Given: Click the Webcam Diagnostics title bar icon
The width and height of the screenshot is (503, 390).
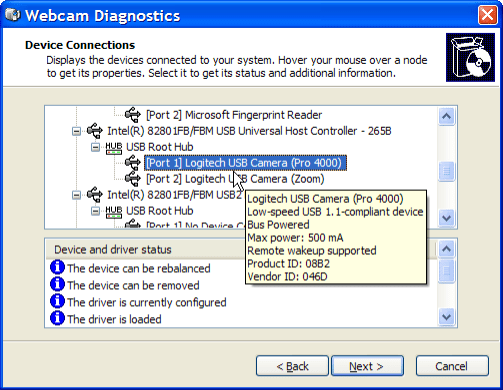Looking at the screenshot, I should pyautogui.click(x=13, y=15).
